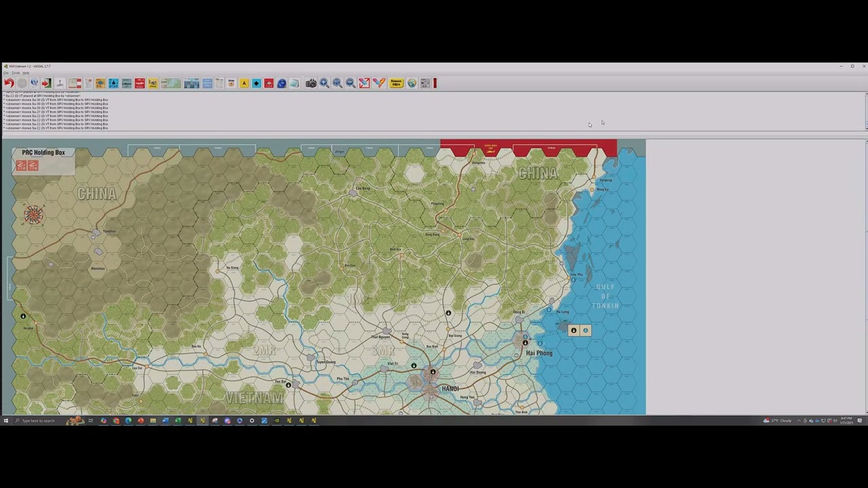Select the unit counter stacked on Hanoi

pos(432,372)
